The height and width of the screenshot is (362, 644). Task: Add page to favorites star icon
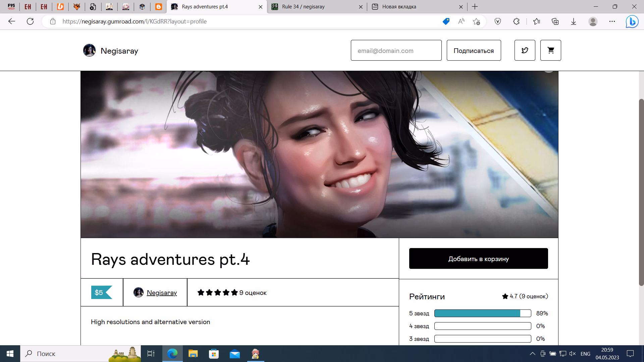(476, 21)
